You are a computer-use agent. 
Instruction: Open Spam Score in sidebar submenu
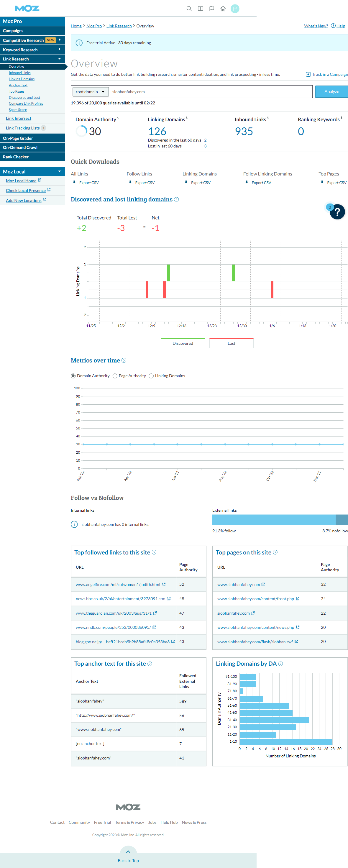point(18,109)
